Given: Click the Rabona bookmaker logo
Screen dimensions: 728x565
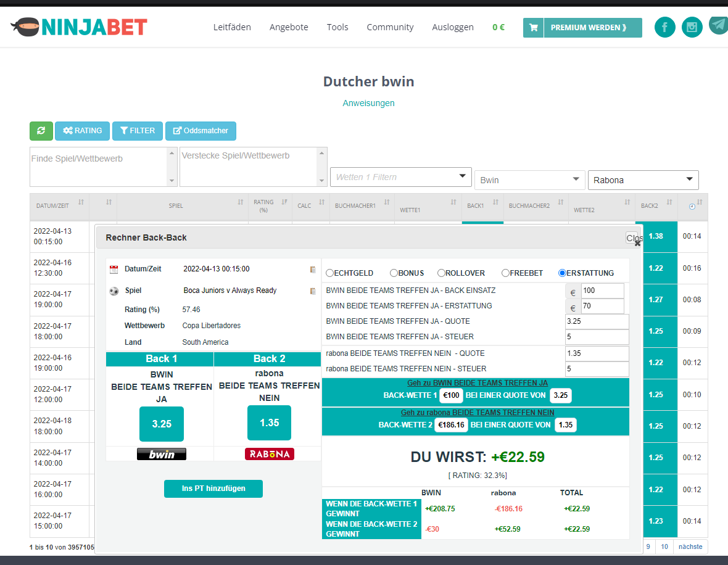Looking at the screenshot, I should tap(269, 454).
